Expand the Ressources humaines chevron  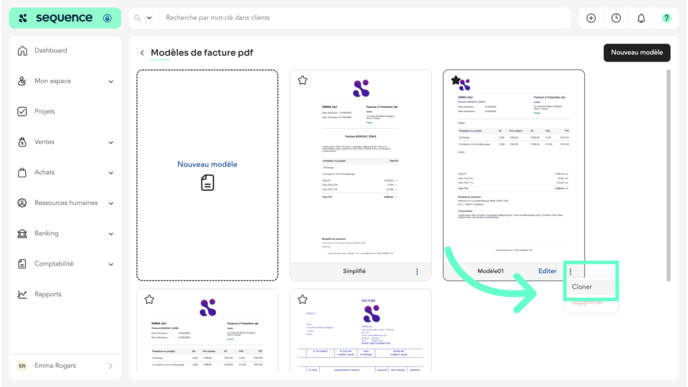[x=111, y=203]
